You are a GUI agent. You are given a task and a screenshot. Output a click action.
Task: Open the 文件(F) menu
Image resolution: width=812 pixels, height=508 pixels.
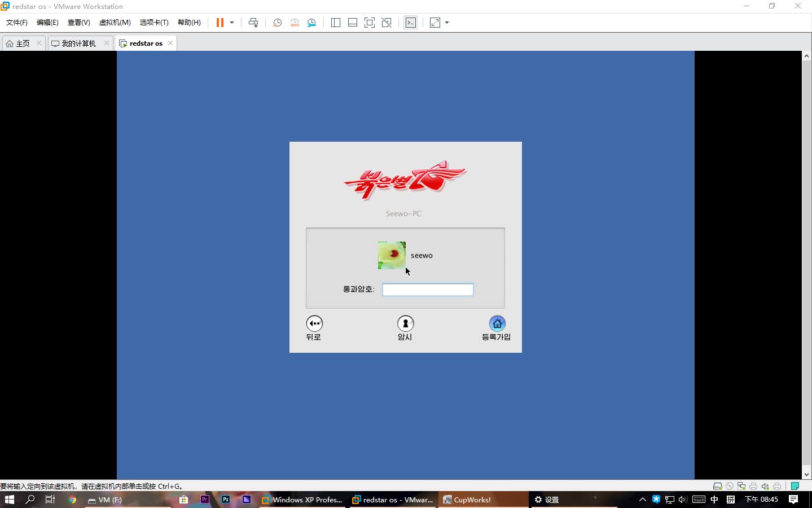(x=17, y=23)
